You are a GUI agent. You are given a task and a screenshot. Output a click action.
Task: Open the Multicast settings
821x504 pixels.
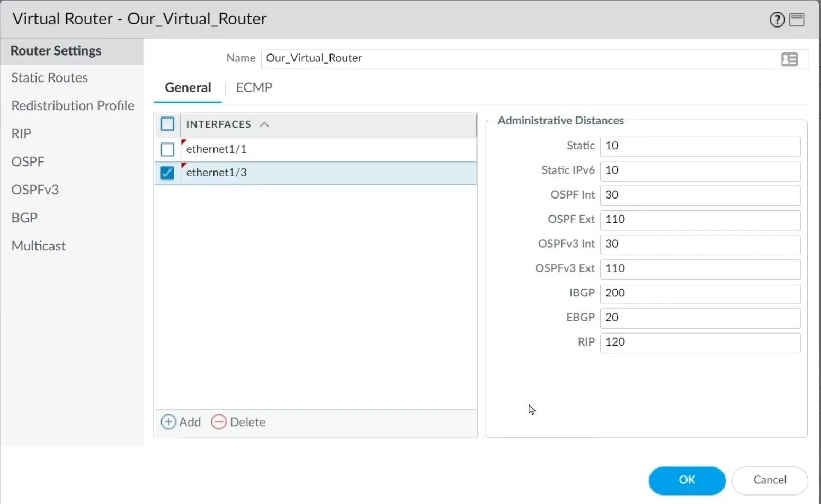(x=38, y=245)
